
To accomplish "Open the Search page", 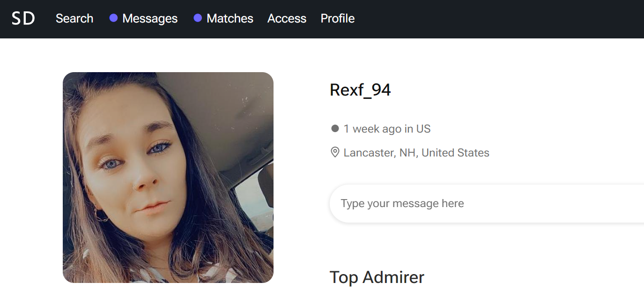I will coord(74,18).
